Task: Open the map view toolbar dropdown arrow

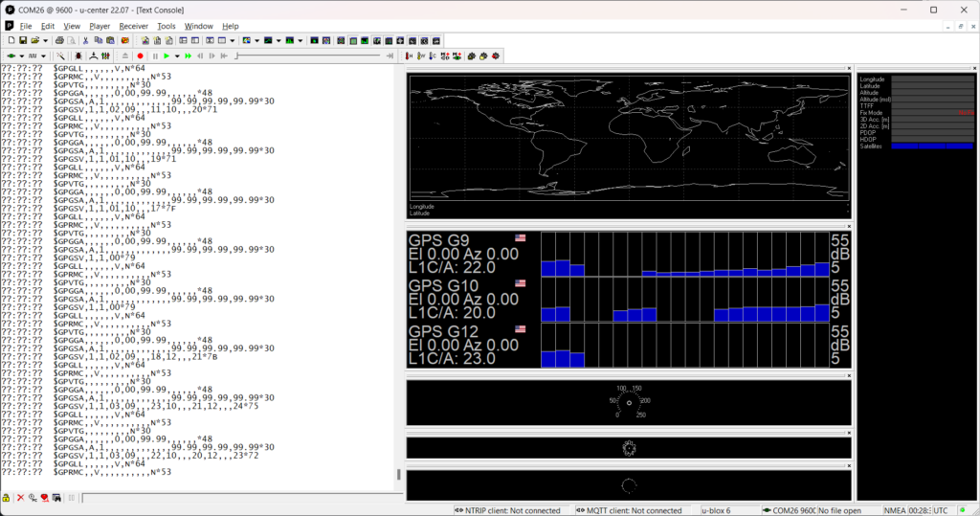Action: coord(256,40)
